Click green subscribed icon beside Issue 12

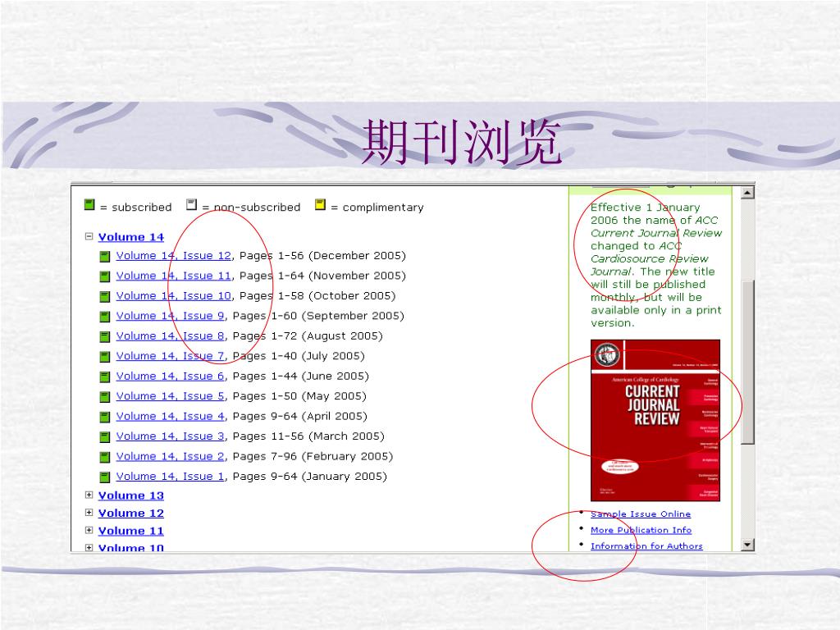click(105, 257)
